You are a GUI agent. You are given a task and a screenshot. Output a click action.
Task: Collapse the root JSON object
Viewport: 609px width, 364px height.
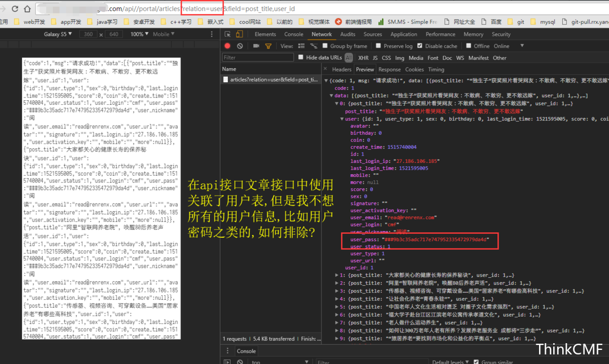(x=326, y=81)
